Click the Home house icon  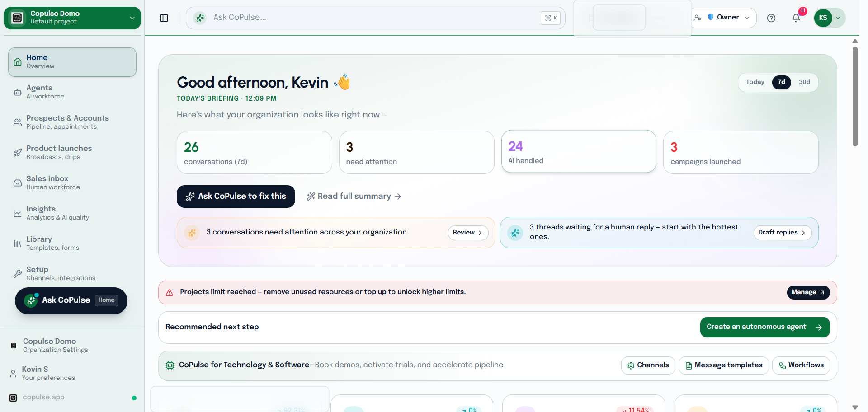click(18, 62)
